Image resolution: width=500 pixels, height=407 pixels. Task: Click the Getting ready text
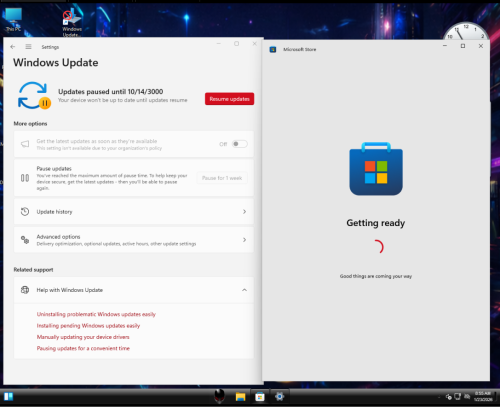[x=376, y=223]
